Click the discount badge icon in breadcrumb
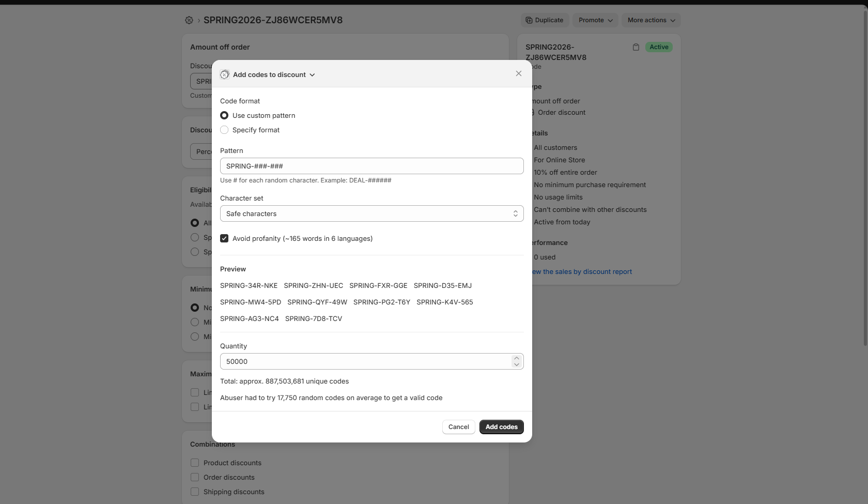The height and width of the screenshot is (504, 868). (x=189, y=20)
